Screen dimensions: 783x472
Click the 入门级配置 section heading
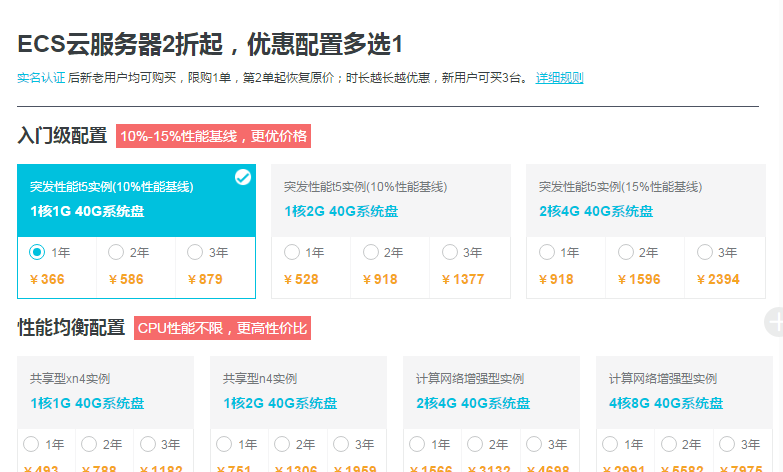[62, 136]
